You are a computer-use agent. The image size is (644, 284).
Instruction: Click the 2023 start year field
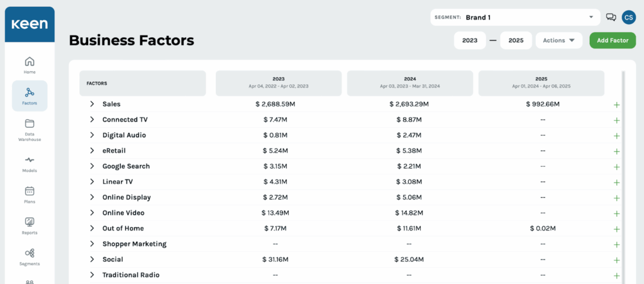[470, 40]
